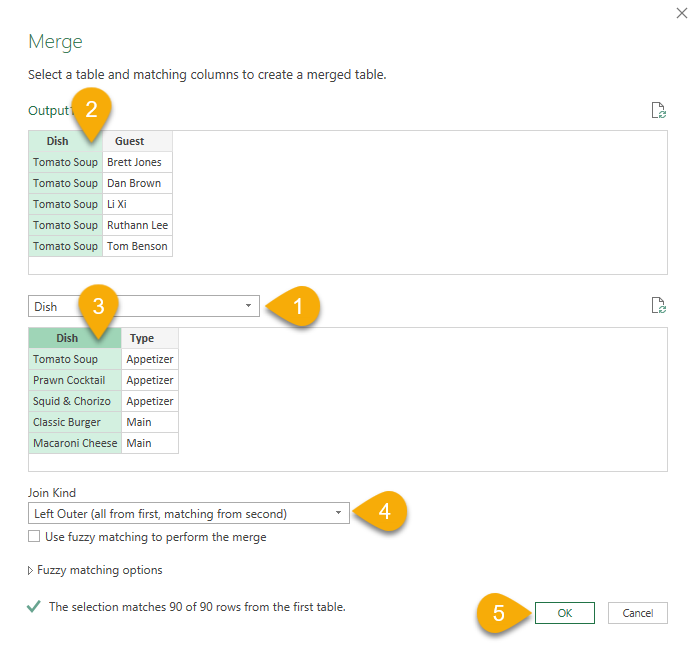Click the 'Prawn Cocktail' cell

(69, 380)
